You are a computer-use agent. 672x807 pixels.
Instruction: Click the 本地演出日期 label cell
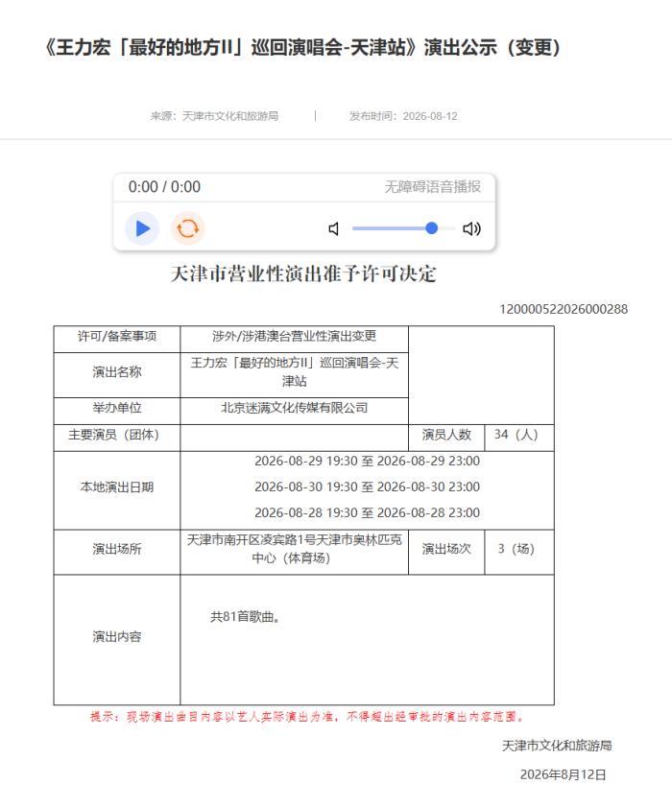(x=117, y=490)
